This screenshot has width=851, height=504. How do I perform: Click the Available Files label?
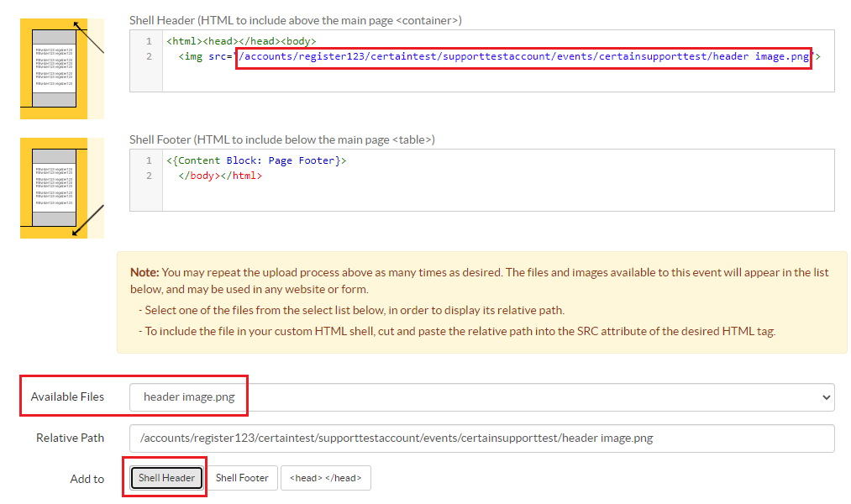point(67,397)
